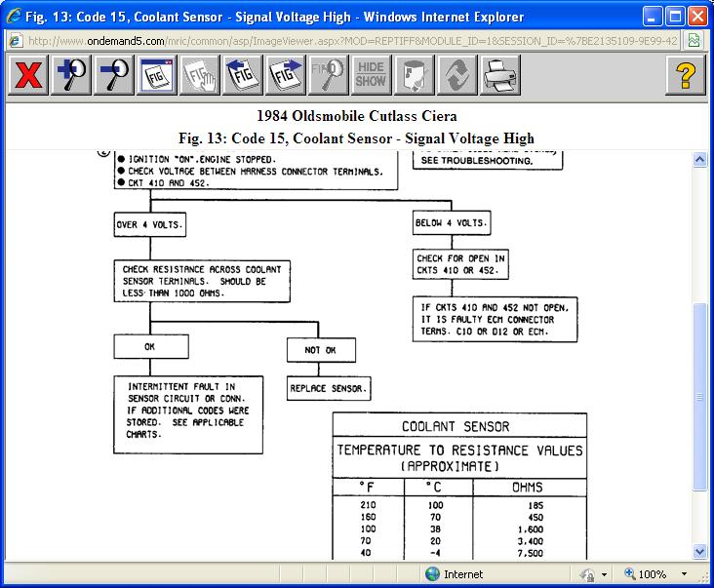Click the "TEMPERATURE TO RESISTANCE VALUES" subtitle
This screenshot has width=714, height=588.
click(459, 451)
